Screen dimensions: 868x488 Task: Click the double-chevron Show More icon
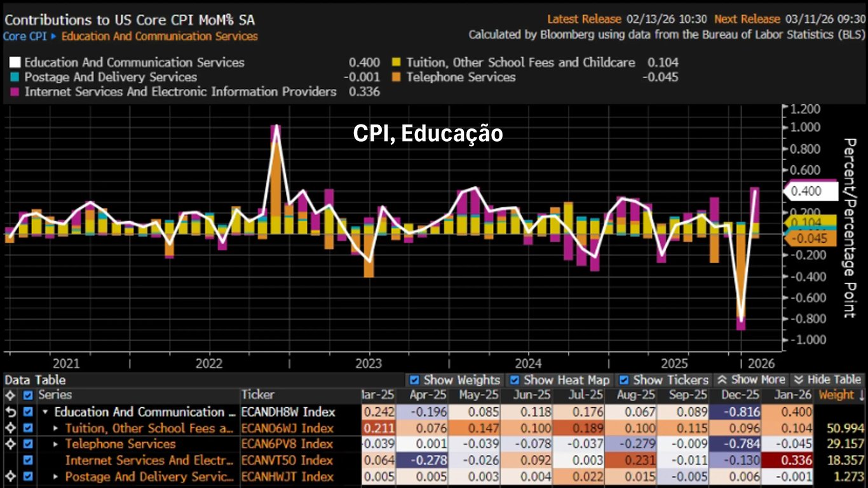pyautogui.click(x=721, y=380)
